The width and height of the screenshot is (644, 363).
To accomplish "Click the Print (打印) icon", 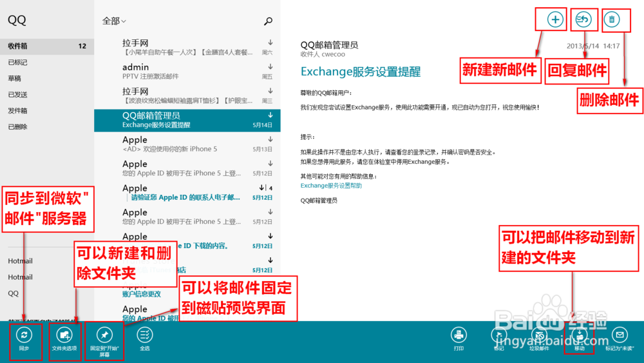I will tap(459, 335).
